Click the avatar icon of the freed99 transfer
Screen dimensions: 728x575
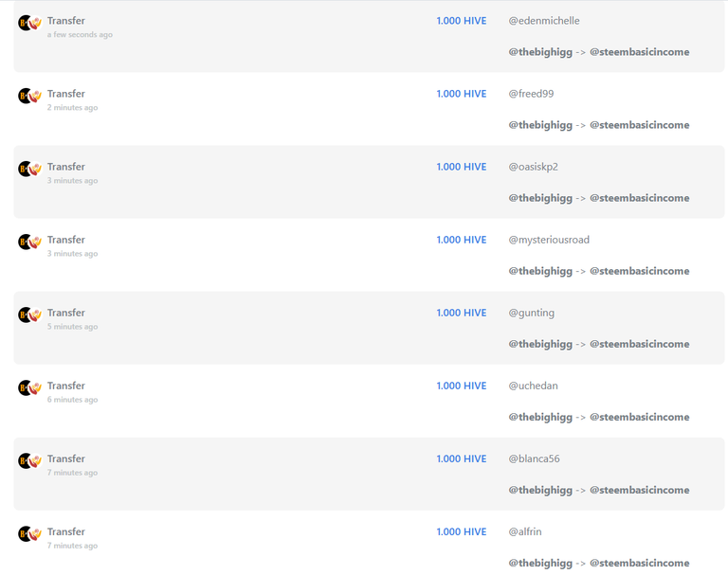pos(29,96)
